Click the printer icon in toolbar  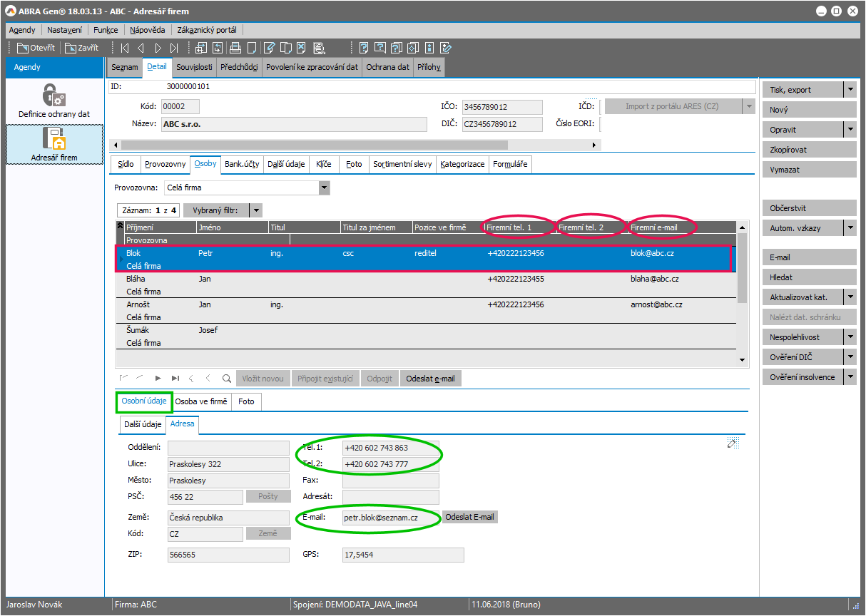[235, 48]
